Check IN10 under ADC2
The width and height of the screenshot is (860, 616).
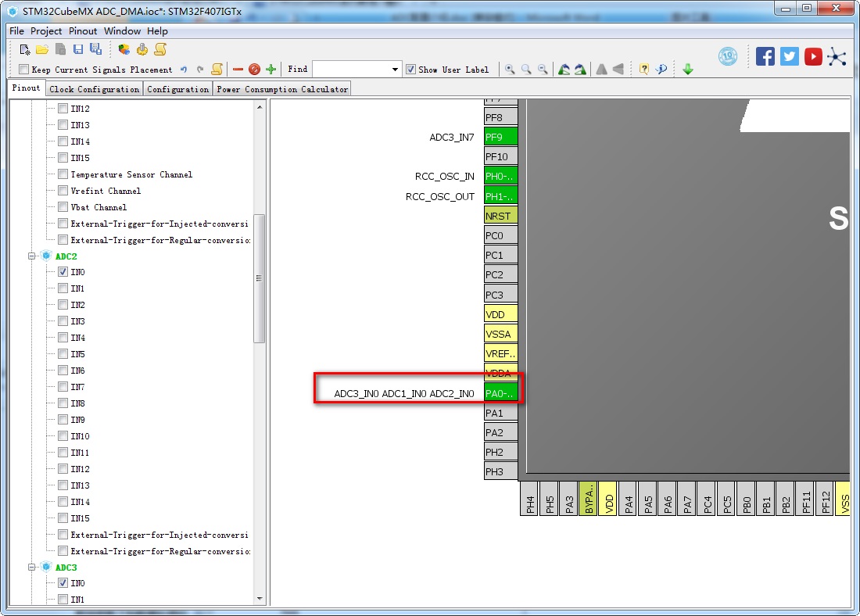coord(63,436)
